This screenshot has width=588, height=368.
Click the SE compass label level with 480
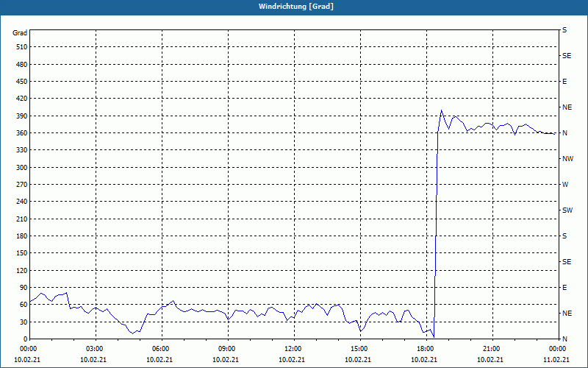click(x=567, y=56)
